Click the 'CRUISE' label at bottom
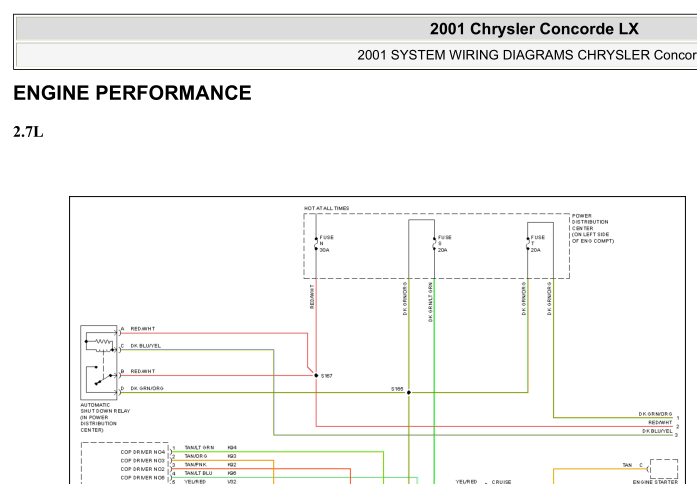Screen dimensions: 697x484 tap(501, 482)
